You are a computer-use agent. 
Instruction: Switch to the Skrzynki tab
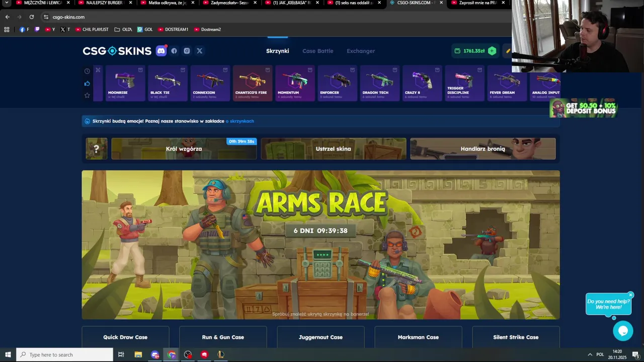[x=277, y=51]
